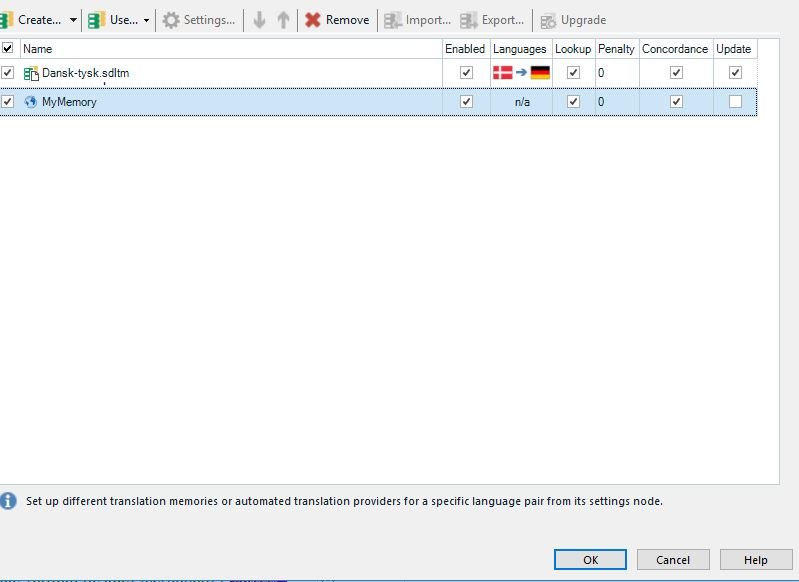Toggle Lookup for Dansk-tysk.sdltm
This screenshot has width=799, height=582.
[x=573, y=72]
